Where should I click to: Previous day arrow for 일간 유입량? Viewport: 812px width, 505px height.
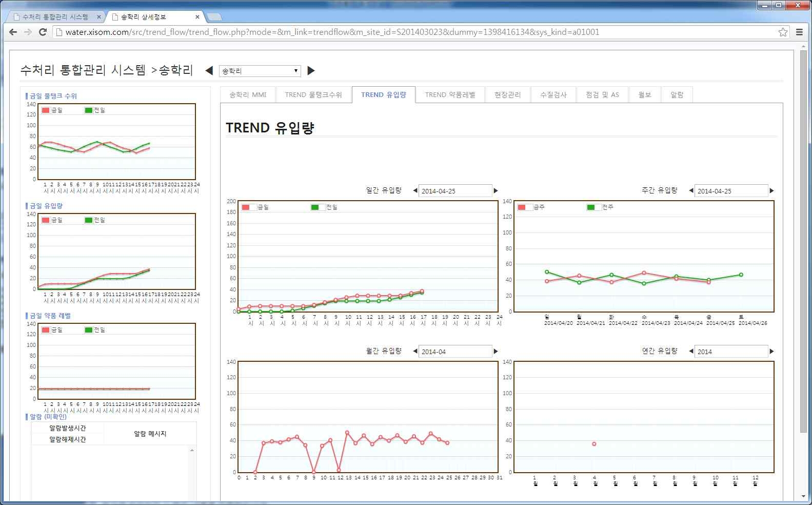click(415, 191)
